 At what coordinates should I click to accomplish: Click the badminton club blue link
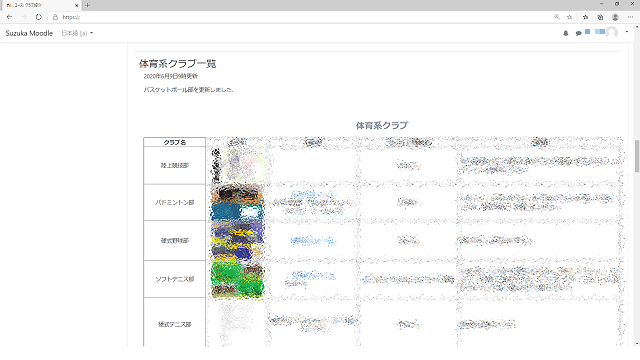coord(313,194)
